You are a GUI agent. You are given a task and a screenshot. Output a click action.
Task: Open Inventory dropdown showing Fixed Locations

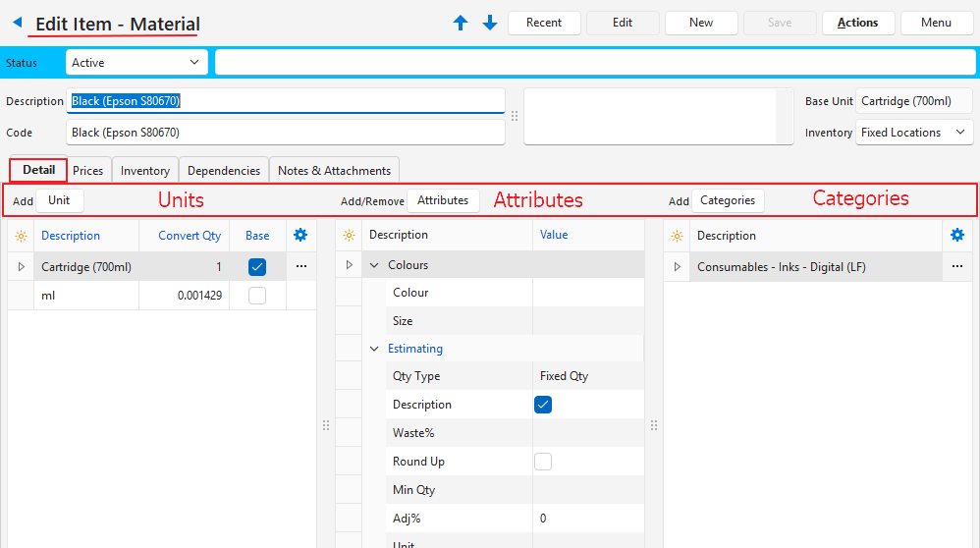pos(914,133)
